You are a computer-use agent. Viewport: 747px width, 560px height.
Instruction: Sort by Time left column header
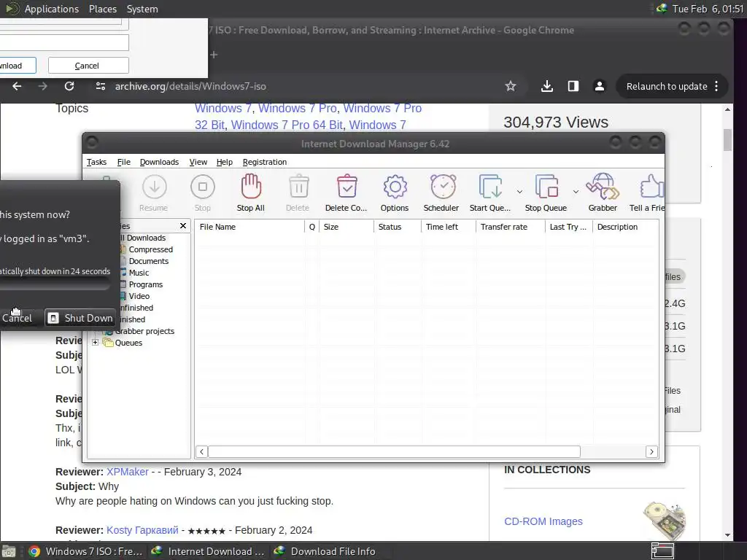(x=449, y=227)
